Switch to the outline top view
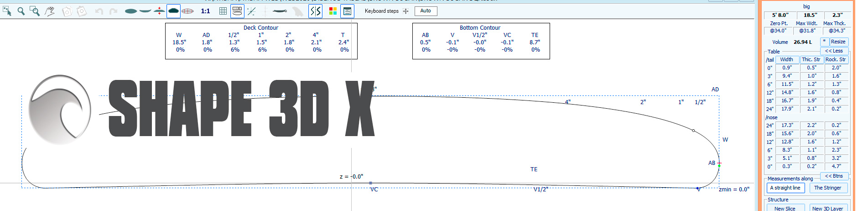The image size is (868, 211). [131, 11]
